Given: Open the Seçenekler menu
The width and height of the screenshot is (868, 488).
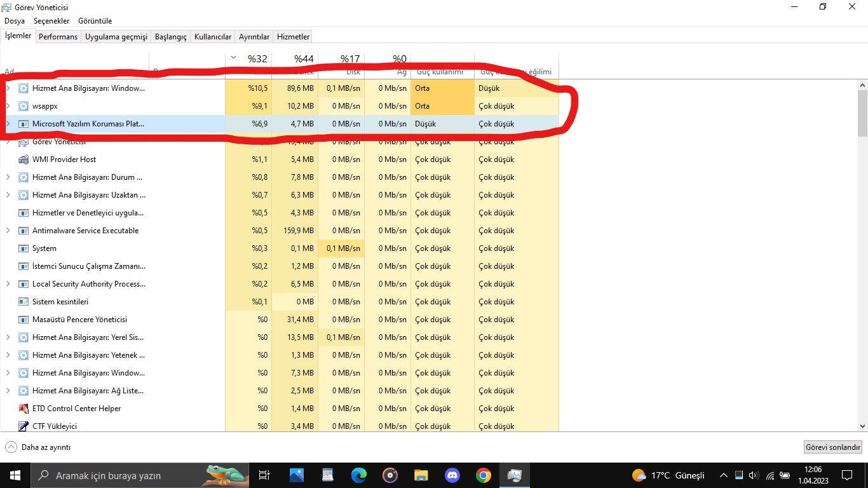Looking at the screenshot, I should [51, 21].
